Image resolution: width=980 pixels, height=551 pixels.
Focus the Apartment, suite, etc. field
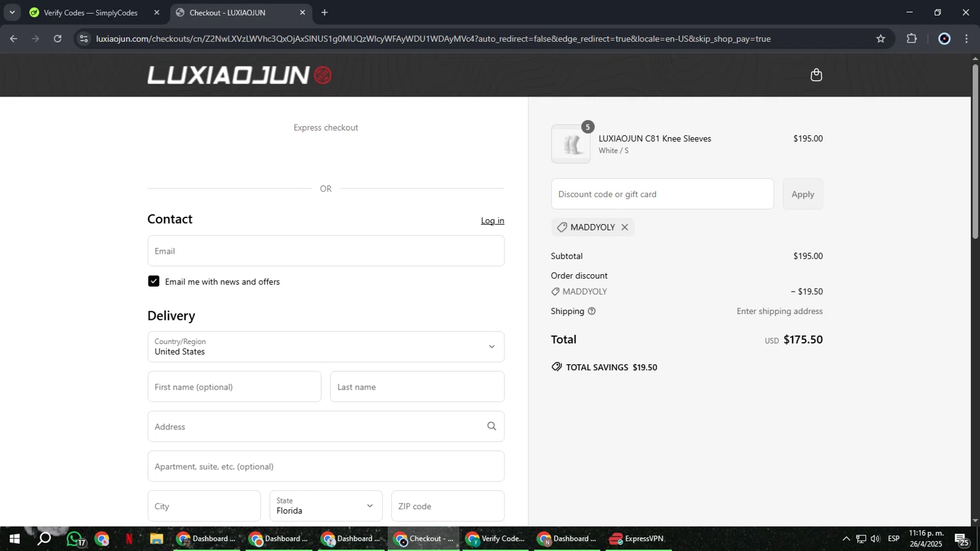click(x=326, y=466)
